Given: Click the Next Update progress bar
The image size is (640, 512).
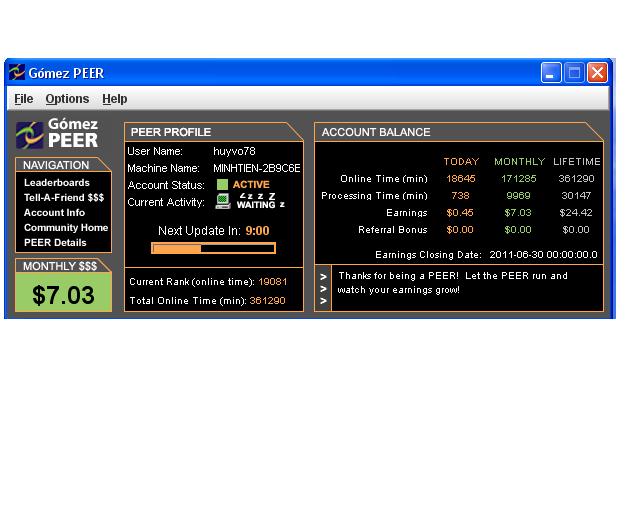Looking at the screenshot, I should [x=213, y=248].
